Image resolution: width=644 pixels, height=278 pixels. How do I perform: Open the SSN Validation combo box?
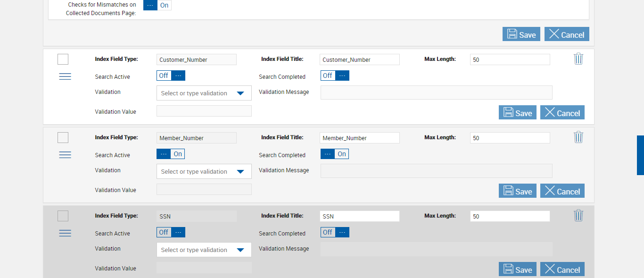[x=240, y=250]
